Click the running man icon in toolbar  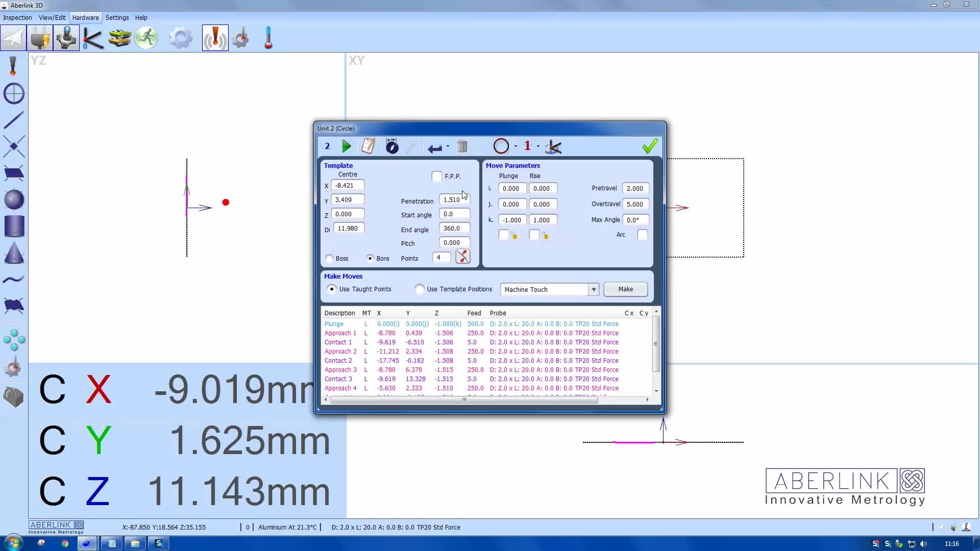tap(146, 38)
